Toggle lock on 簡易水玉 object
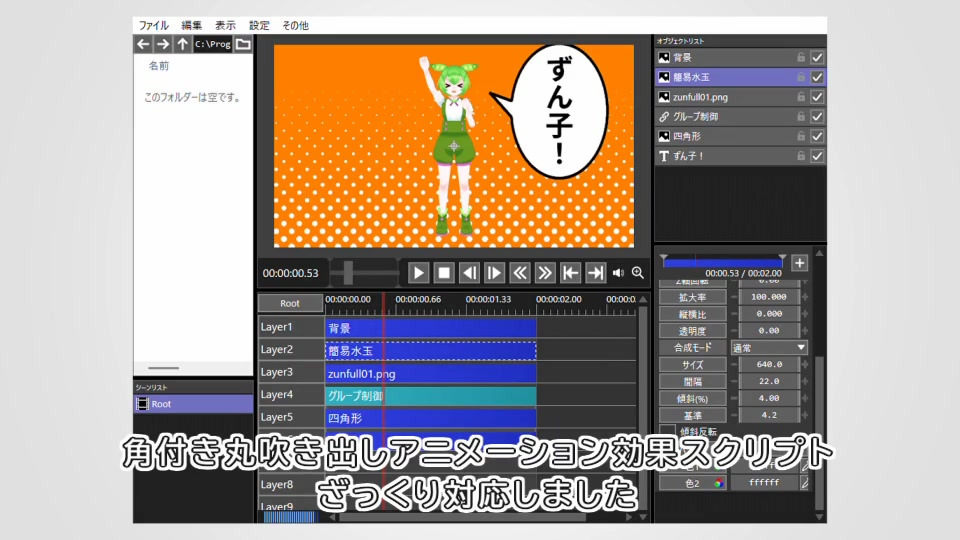Viewport: 960px width, 540px height. (x=801, y=77)
